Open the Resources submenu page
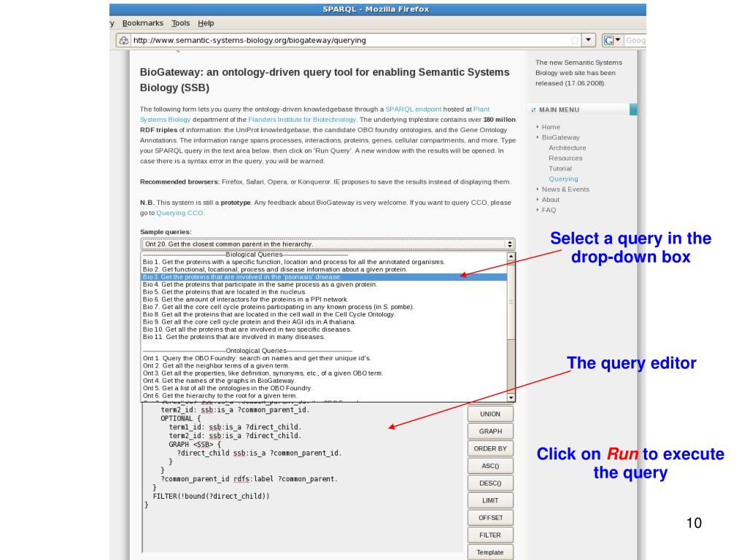Image resolution: width=747 pixels, height=560 pixels. pos(565,158)
